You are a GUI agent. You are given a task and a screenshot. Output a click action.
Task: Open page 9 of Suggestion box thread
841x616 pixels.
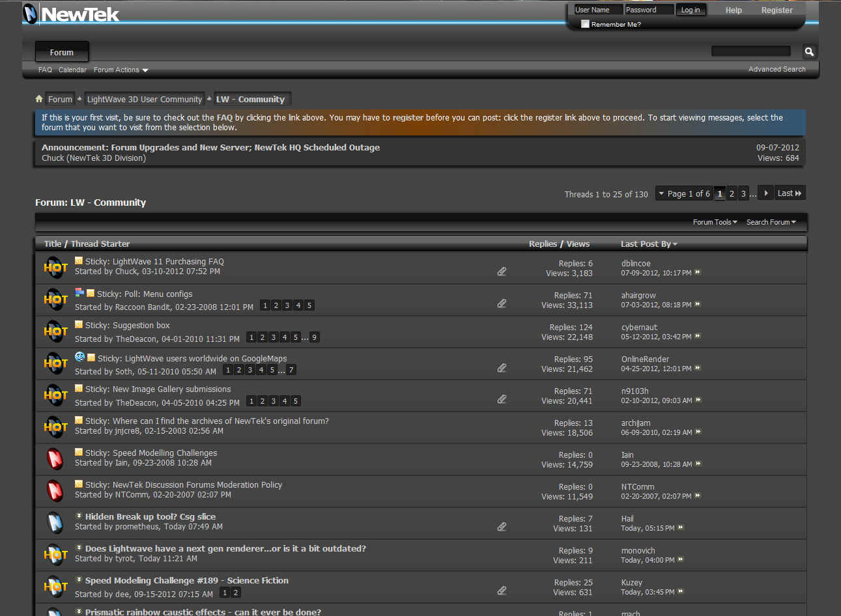click(x=314, y=337)
